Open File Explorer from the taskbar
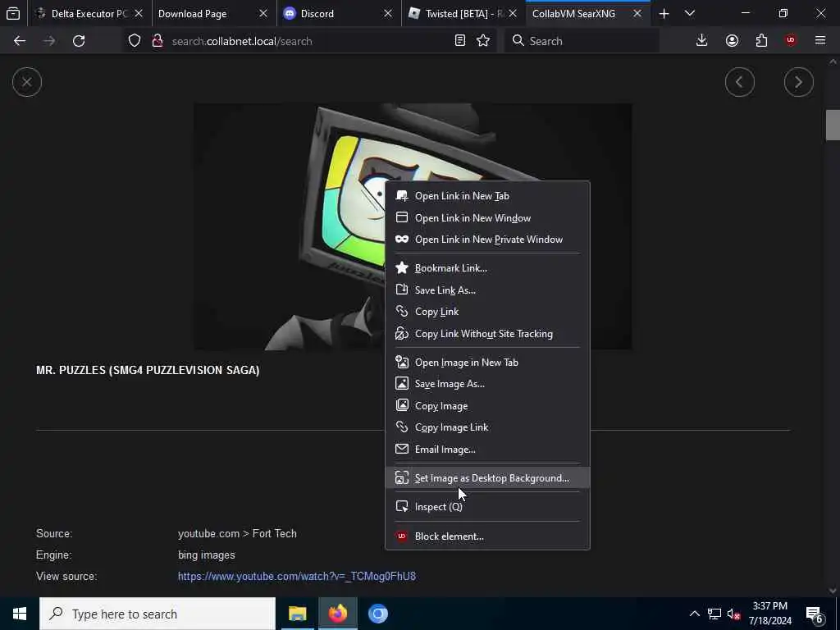The height and width of the screenshot is (630, 840). tap(297, 614)
